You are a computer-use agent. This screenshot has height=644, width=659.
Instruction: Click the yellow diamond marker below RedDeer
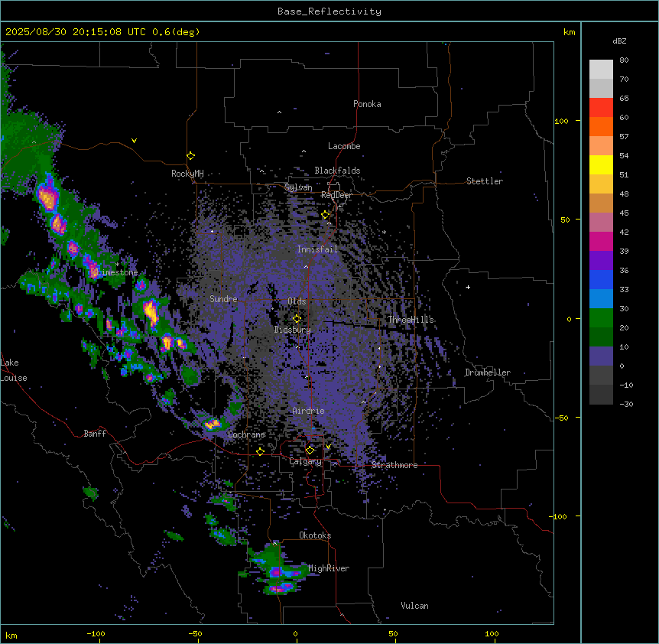326,215
